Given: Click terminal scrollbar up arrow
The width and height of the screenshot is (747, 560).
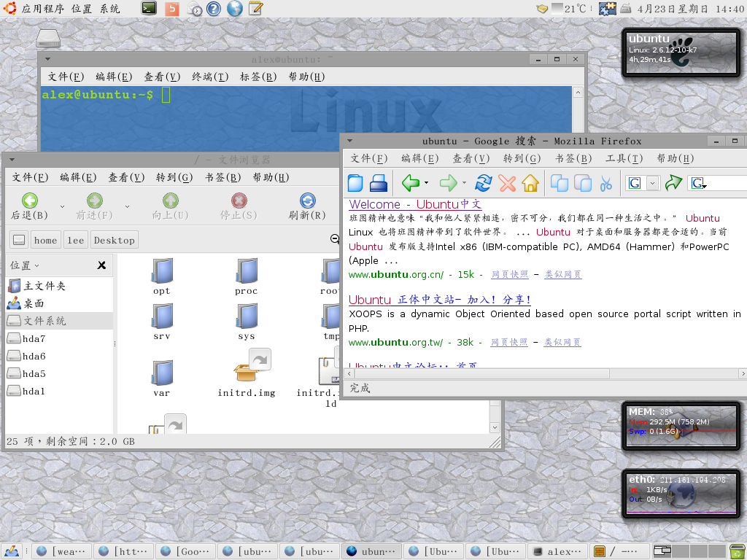Looking at the screenshot, I should 578,93.
